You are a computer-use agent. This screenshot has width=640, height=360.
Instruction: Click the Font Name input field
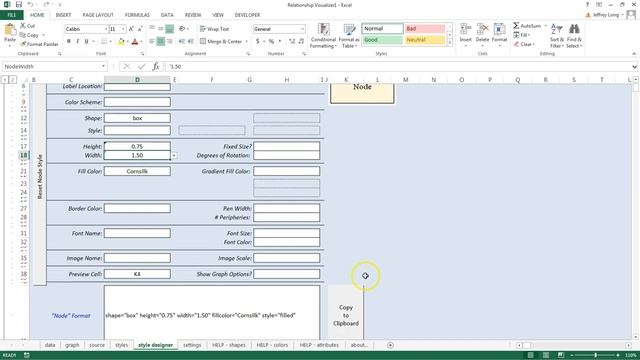tap(137, 233)
